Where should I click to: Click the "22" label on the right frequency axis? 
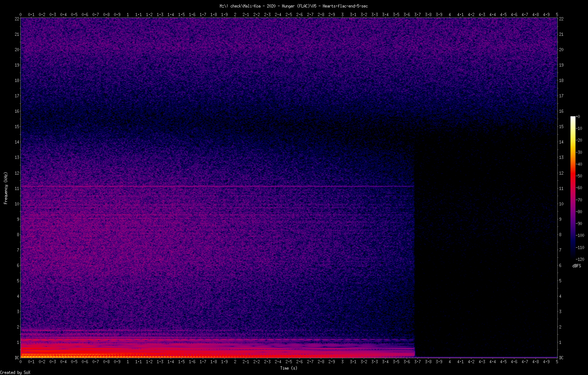(561, 19)
